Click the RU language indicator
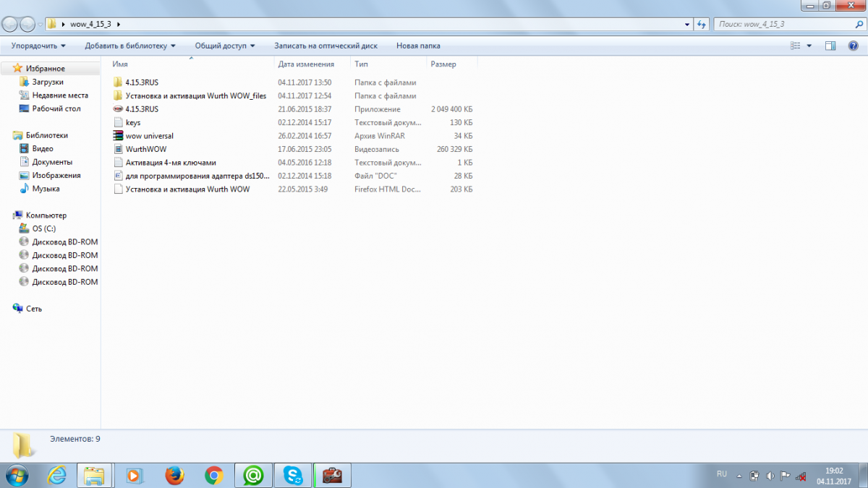Viewport: 868px width, 488px height. coord(722,474)
